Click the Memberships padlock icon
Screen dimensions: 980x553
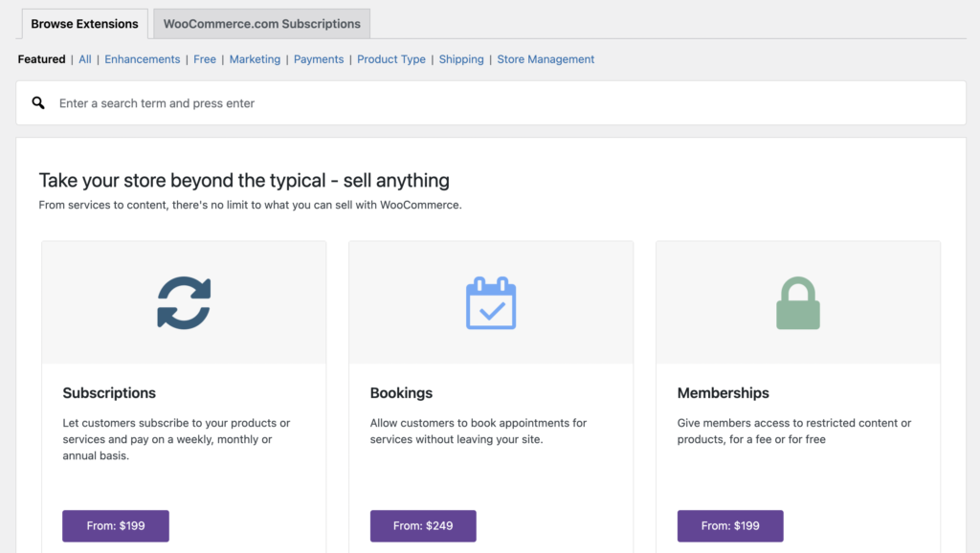[x=798, y=300]
